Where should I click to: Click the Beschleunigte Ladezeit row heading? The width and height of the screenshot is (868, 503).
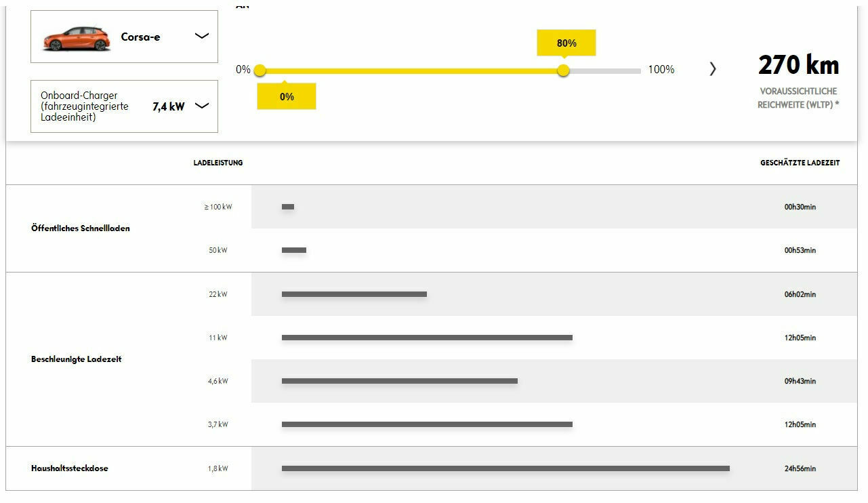click(77, 359)
